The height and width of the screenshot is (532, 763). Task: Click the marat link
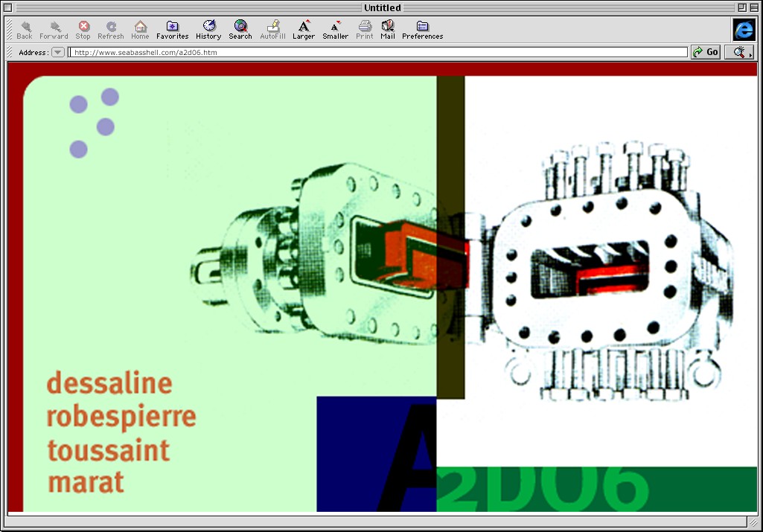pyautogui.click(x=86, y=482)
